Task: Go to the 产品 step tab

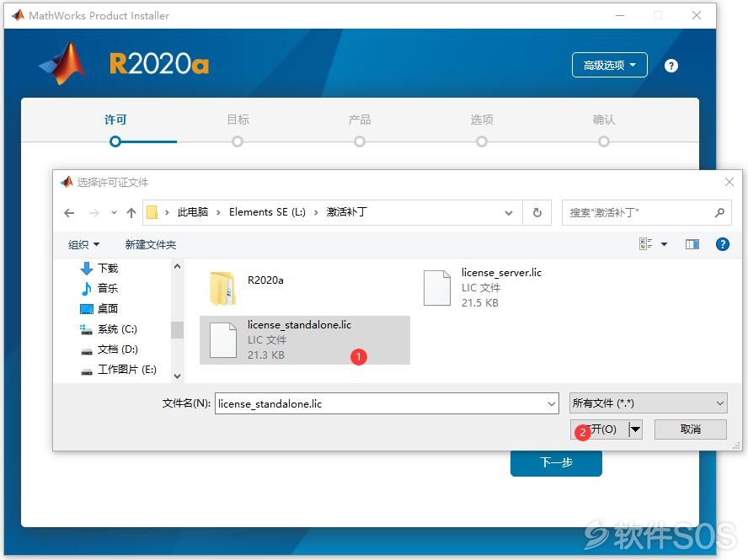Action: [360, 120]
